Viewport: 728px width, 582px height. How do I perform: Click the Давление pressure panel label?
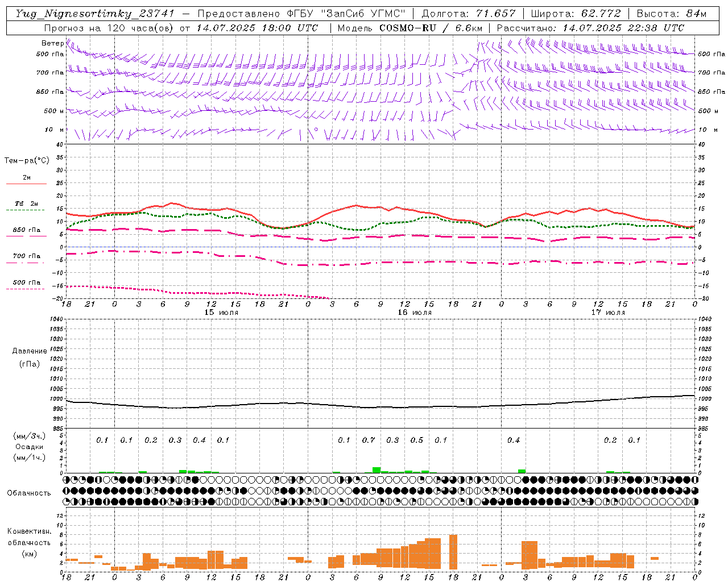coord(30,351)
